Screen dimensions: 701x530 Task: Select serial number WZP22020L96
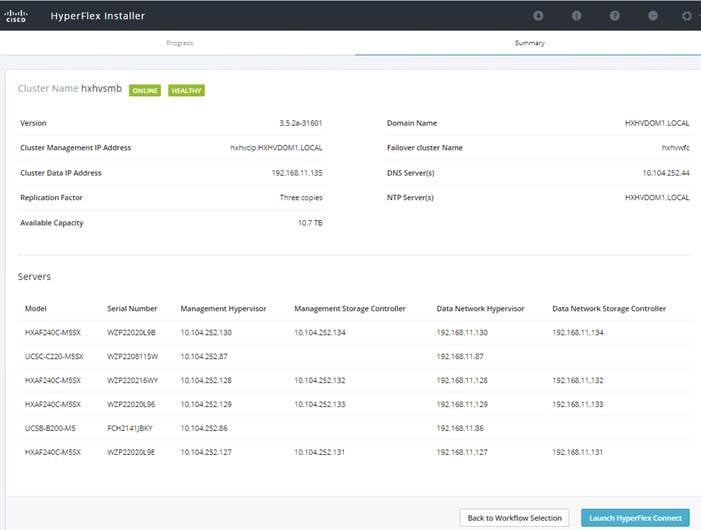[x=131, y=404]
